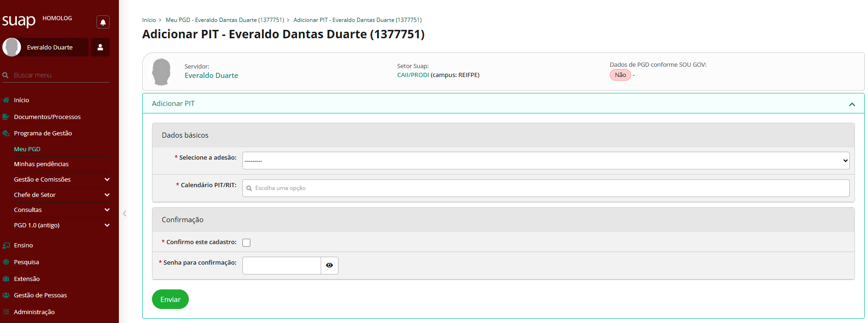This screenshot has height=323, width=868.
Task: Click the magnifier icon in Calendário field
Action: pyautogui.click(x=249, y=188)
